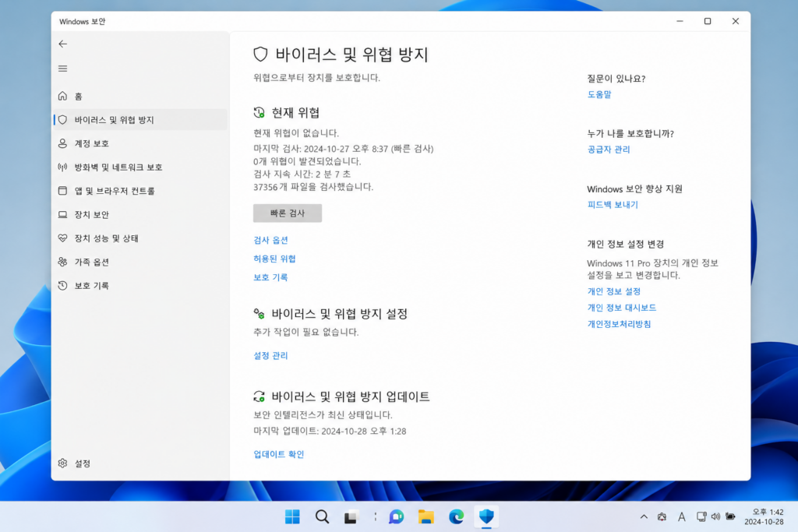This screenshot has height=532, width=798.
Task: Click the display tray icon left of speaker
Action: click(x=701, y=516)
